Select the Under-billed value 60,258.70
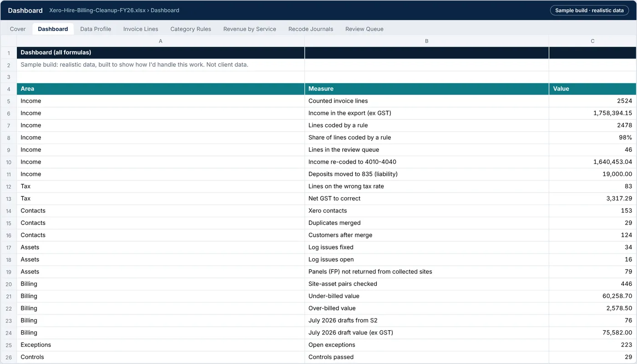The image size is (637, 364). (x=593, y=296)
